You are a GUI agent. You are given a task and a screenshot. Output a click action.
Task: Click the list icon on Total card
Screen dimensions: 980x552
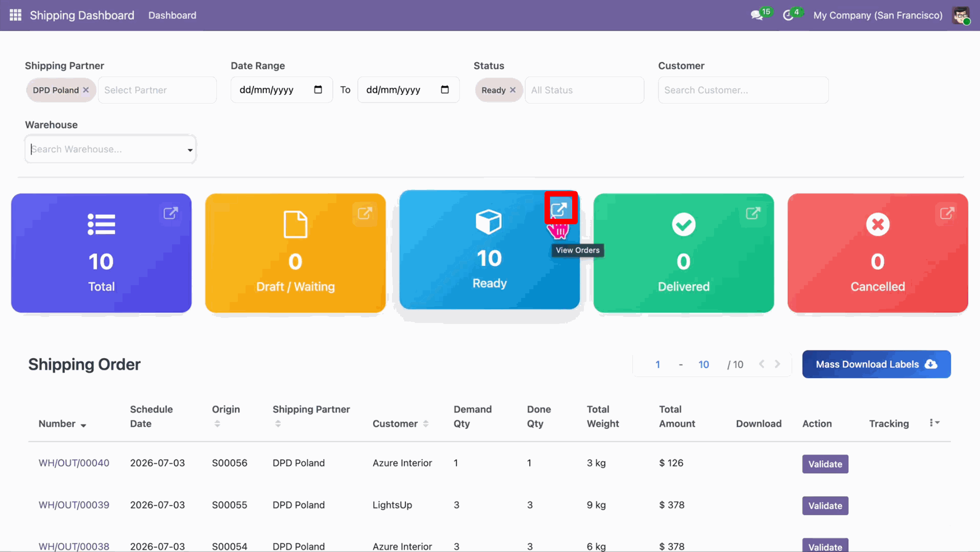(x=101, y=224)
